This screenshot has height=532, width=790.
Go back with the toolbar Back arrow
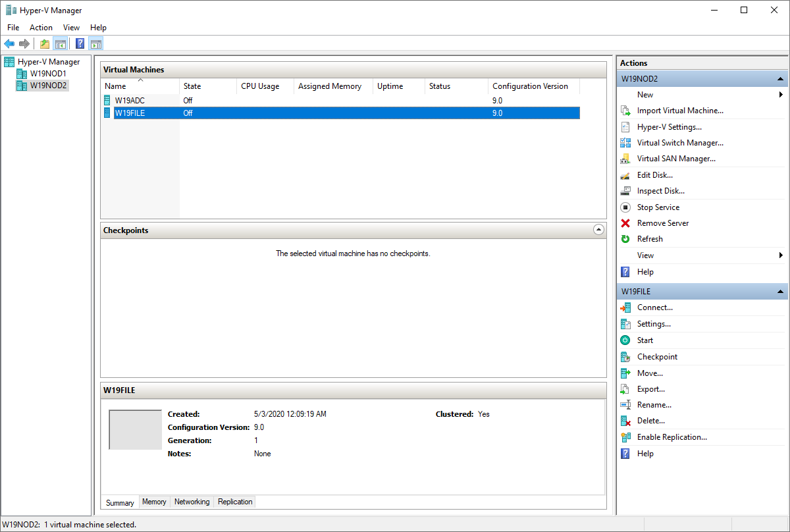(x=9, y=44)
